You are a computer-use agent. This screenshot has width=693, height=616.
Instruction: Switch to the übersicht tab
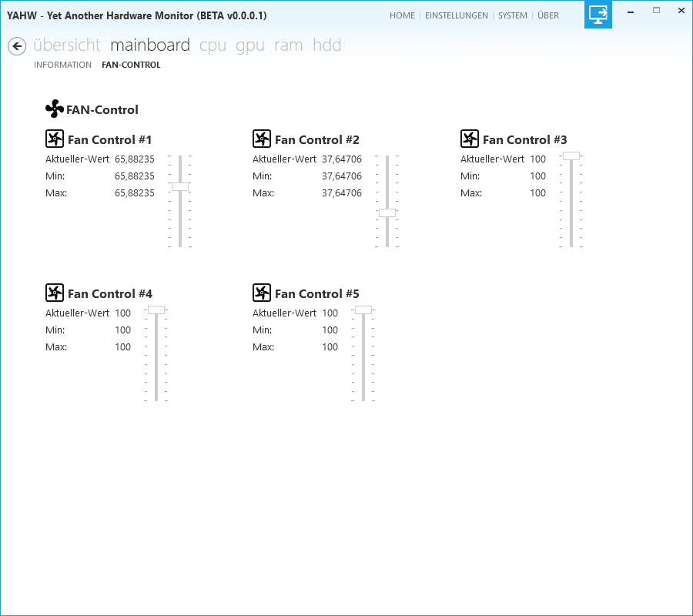[x=67, y=45]
